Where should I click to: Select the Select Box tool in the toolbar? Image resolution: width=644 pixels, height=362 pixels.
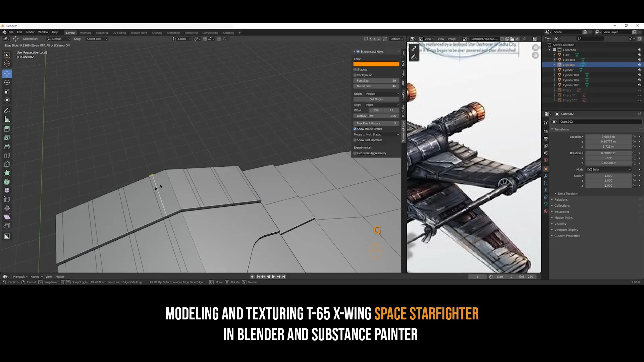coord(7,55)
